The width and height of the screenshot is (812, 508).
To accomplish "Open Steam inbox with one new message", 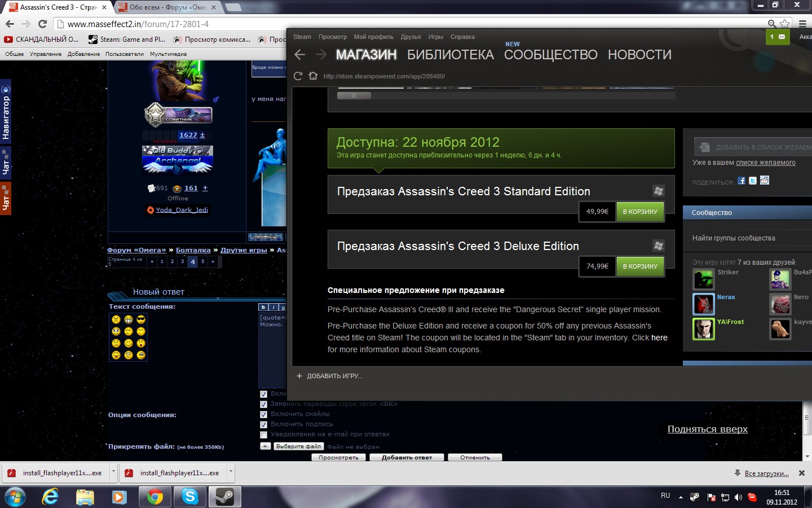I will 778,37.
